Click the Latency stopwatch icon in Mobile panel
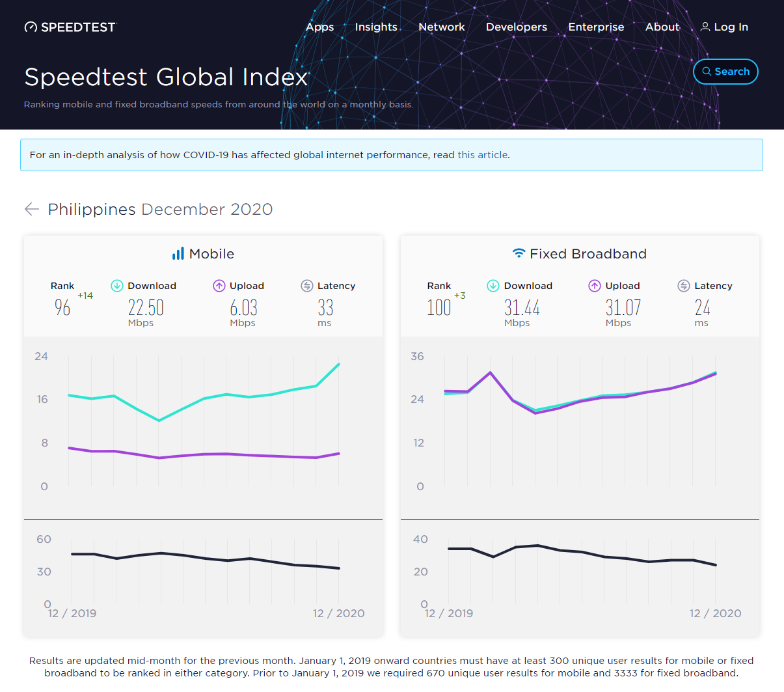Screen dimensions: 784x692 click(x=306, y=285)
